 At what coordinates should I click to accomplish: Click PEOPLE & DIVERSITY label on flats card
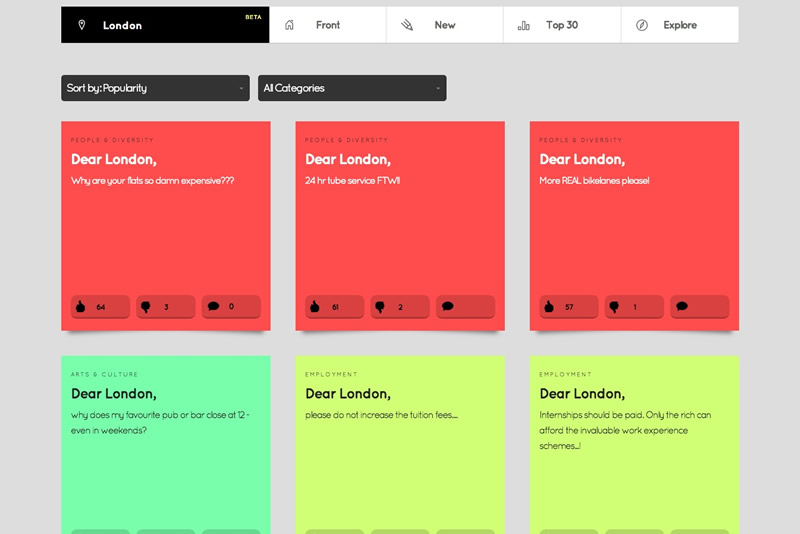[x=112, y=140]
